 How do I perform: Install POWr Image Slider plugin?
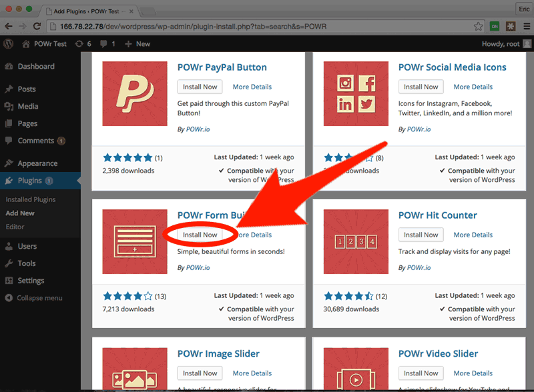pos(200,373)
